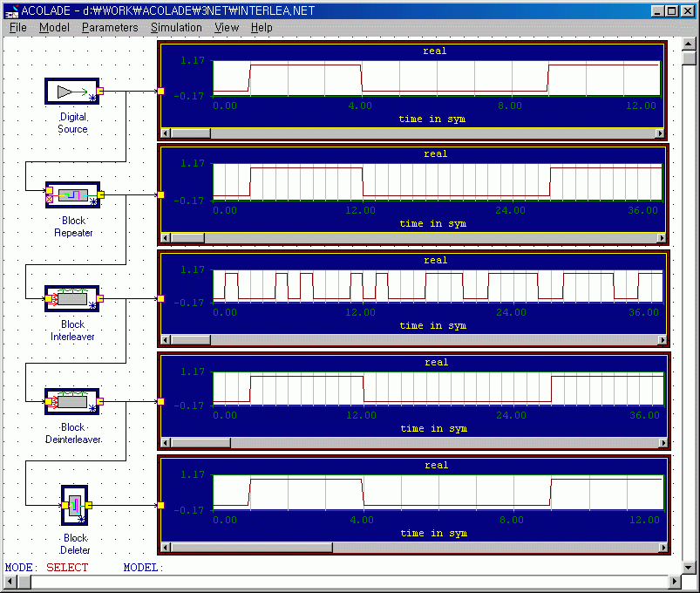Click the Digital Source plot input connector

click(161, 91)
